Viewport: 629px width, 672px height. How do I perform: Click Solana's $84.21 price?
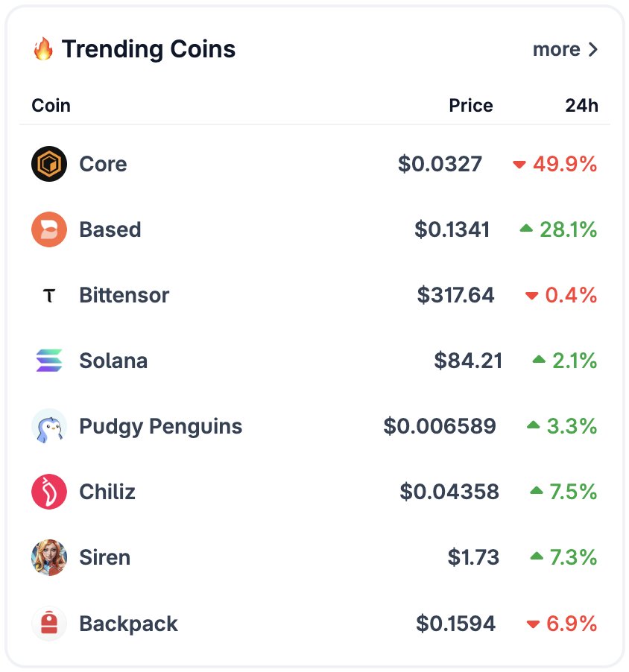tap(468, 361)
